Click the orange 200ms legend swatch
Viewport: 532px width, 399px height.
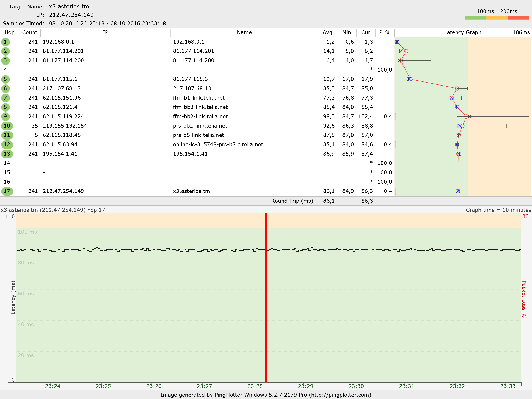(x=497, y=18)
